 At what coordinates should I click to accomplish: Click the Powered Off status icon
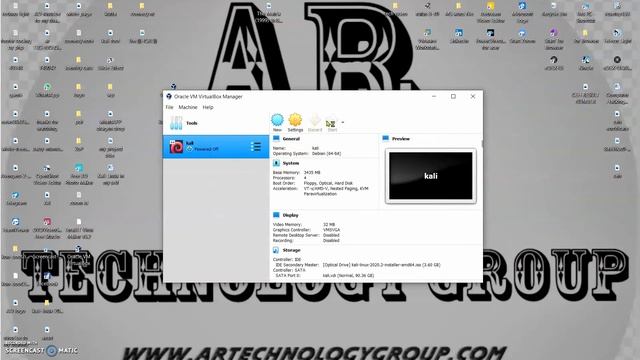tap(189, 149)
